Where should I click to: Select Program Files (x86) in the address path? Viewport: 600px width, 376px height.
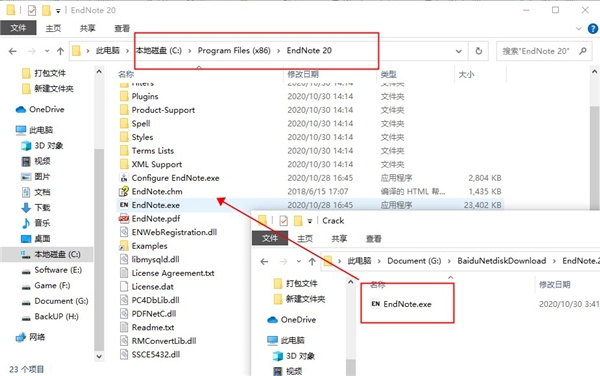(x=234, y=50)
